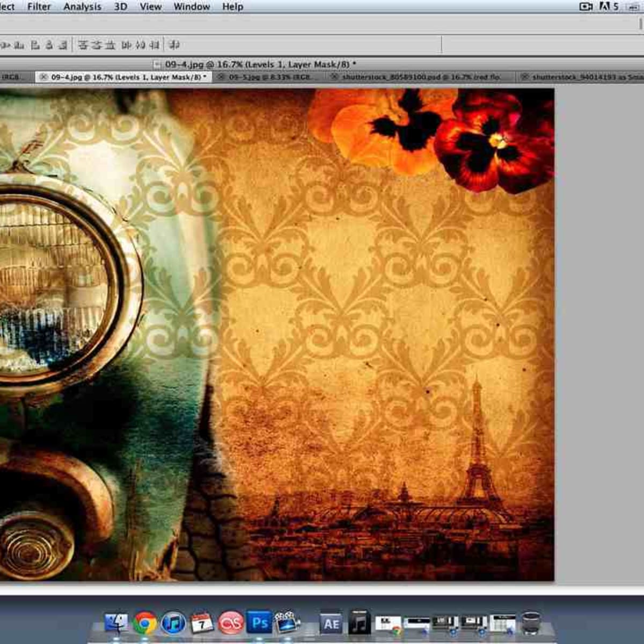Open the music note stack in the Dock
This screenshot has height=644, width=644.
pos(360,623)
